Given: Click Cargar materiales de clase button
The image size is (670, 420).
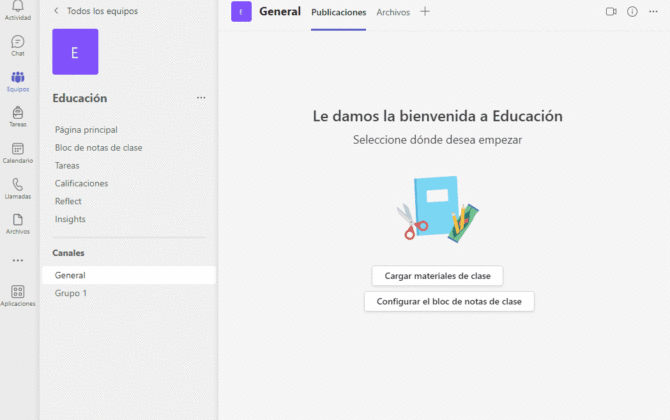Looking at the screenshot, I should point(438,276).
